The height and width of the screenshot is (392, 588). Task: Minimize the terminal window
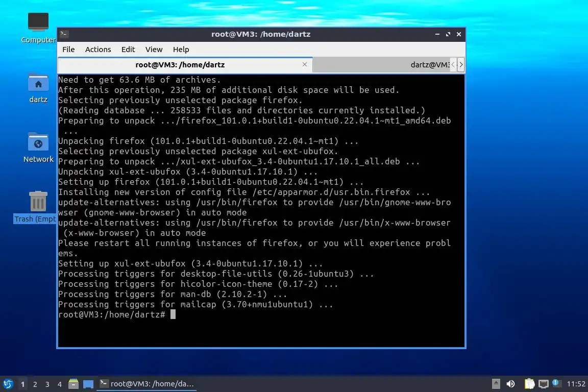coord(437,34)
